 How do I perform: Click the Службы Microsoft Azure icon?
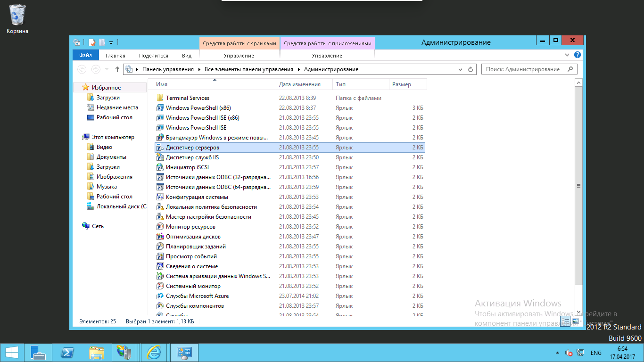[x=160, y=296]
